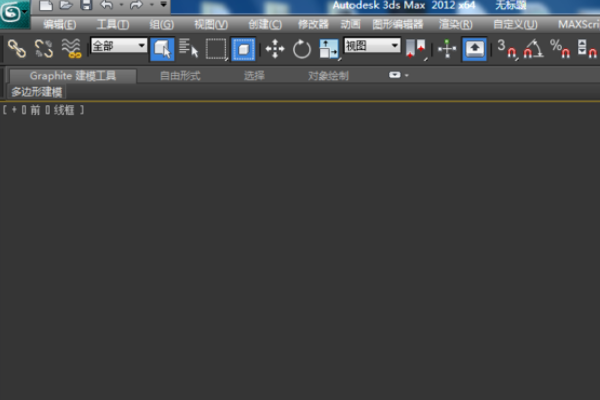Viewport: 600px width, 400px height.
Task: Open a file with the folder icon
Action: click(x=66, y=5)
